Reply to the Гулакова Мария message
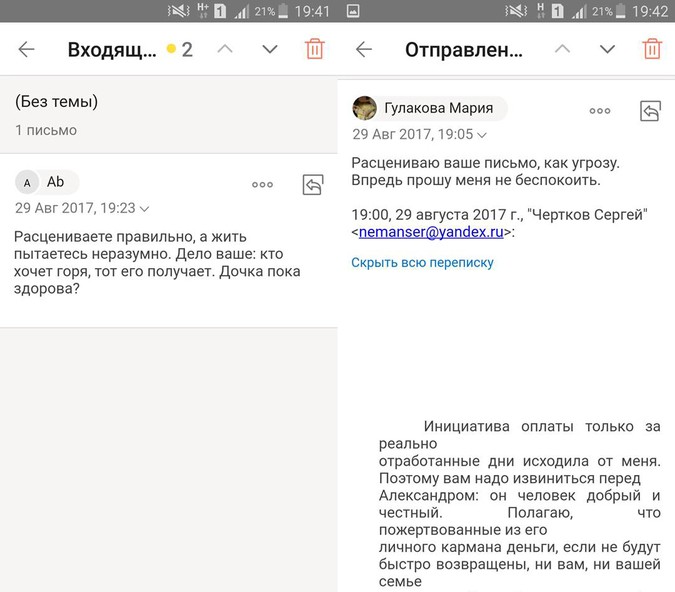 [x=650, y=111]
